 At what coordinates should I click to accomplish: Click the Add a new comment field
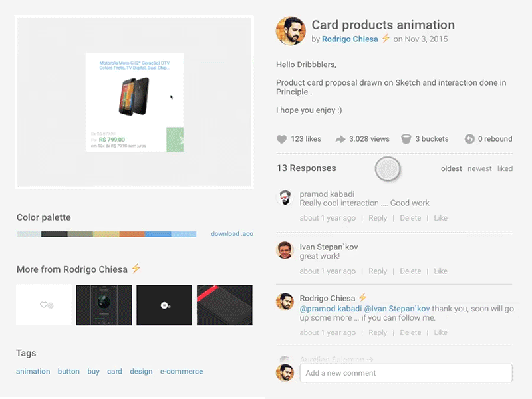[406, 373]
